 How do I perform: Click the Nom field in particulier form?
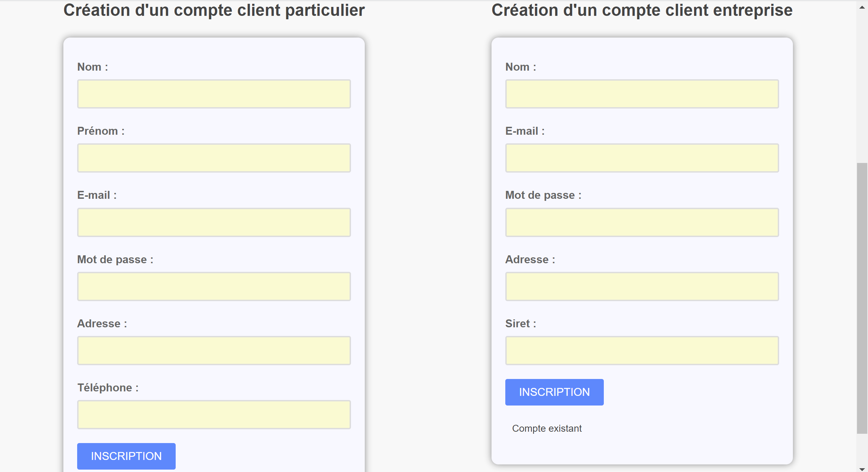[214, 94]
